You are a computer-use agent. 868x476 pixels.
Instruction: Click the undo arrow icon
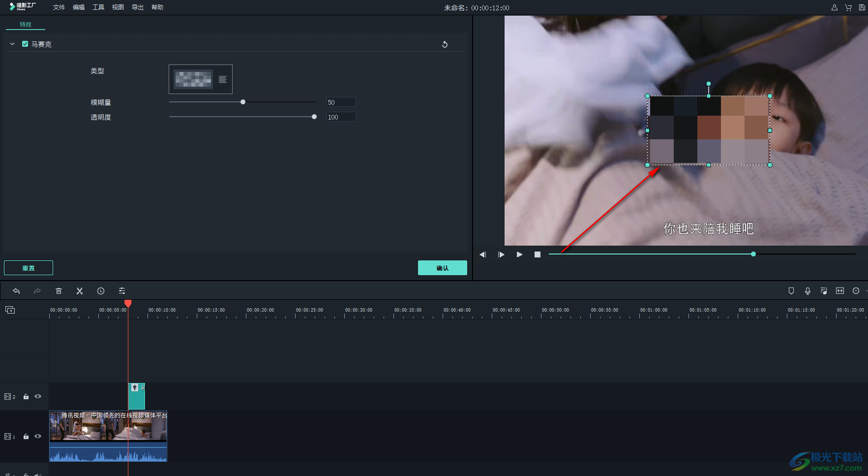point(16,291)
